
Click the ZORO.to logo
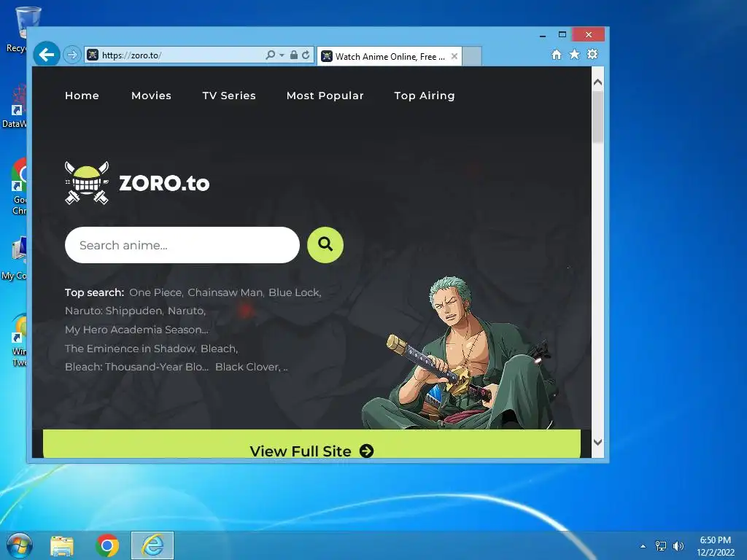click(x=137, y=183)
